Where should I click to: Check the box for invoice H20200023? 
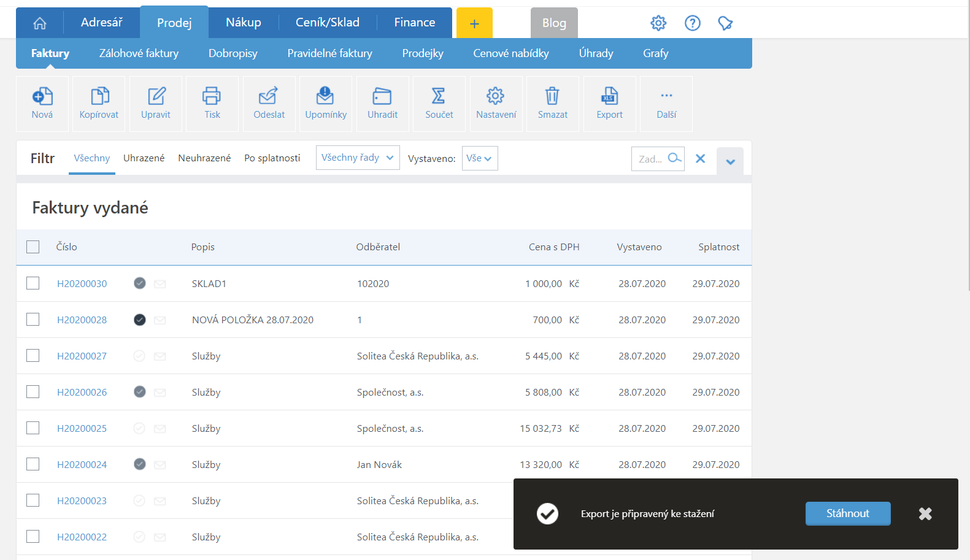33,500
